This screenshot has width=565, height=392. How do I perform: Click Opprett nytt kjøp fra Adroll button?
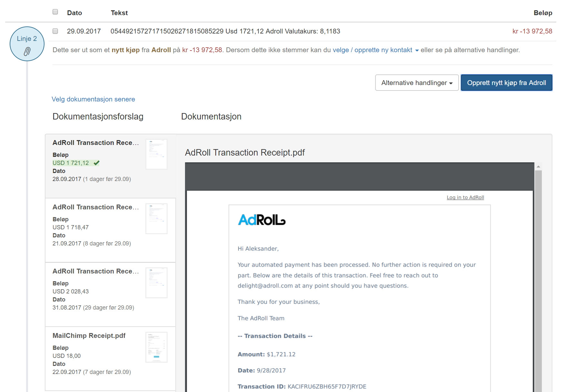click(506, 83)
